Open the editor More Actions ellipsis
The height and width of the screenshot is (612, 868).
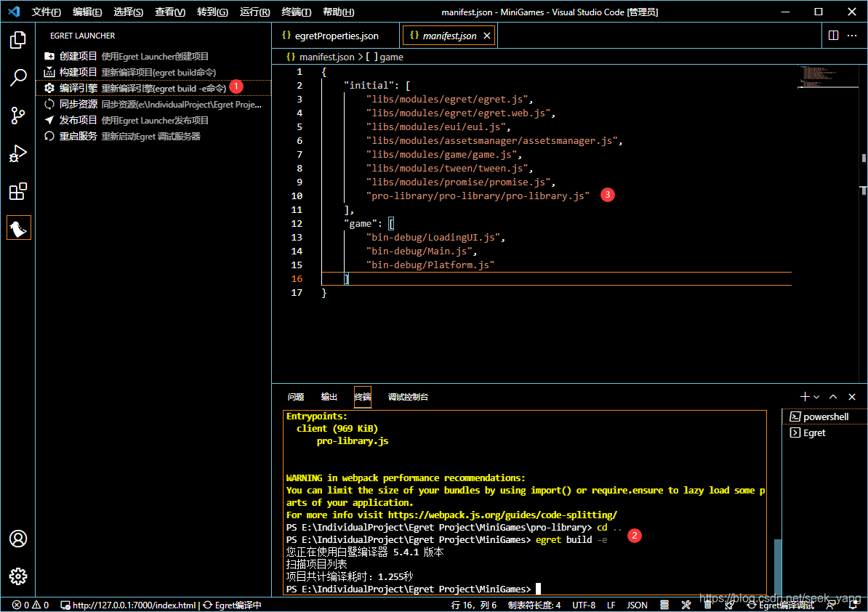pos(852,36)
